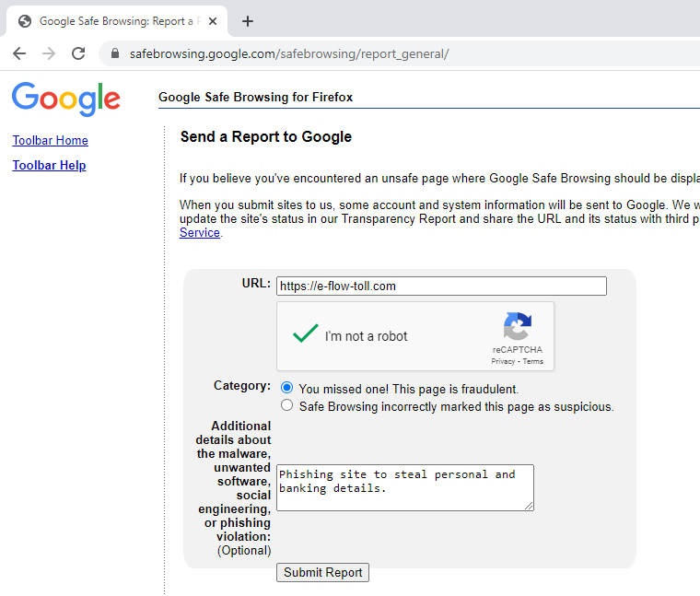Click the padlock site security icon

(x=115, y=53)
